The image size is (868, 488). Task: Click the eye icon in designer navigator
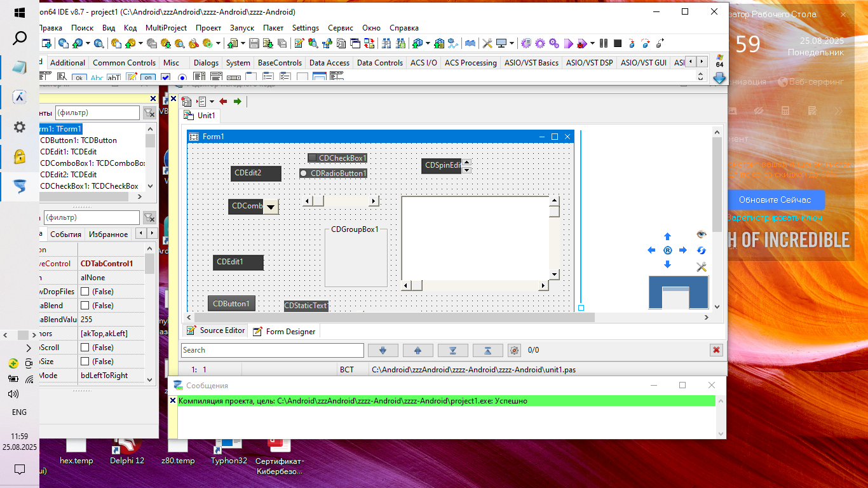coord(702,234)
